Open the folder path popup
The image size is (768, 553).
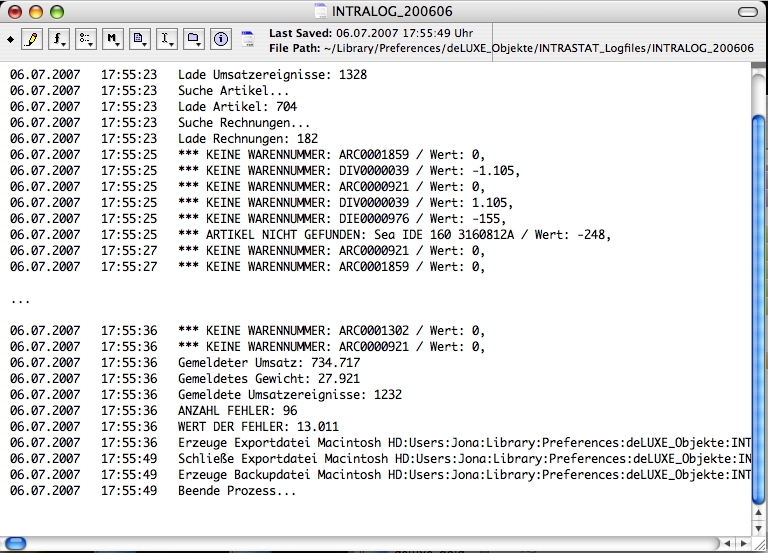(195, 39)
